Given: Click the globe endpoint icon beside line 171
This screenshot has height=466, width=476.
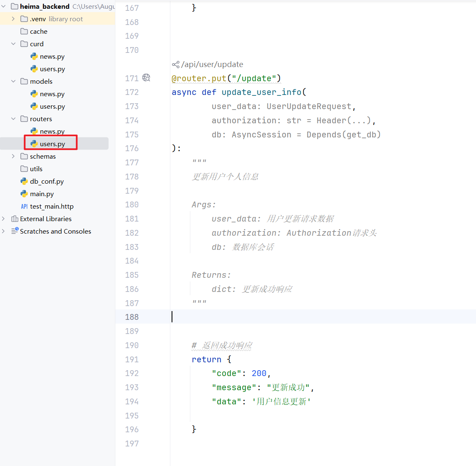Looking at the screenshot, I should tap(146, 78).
